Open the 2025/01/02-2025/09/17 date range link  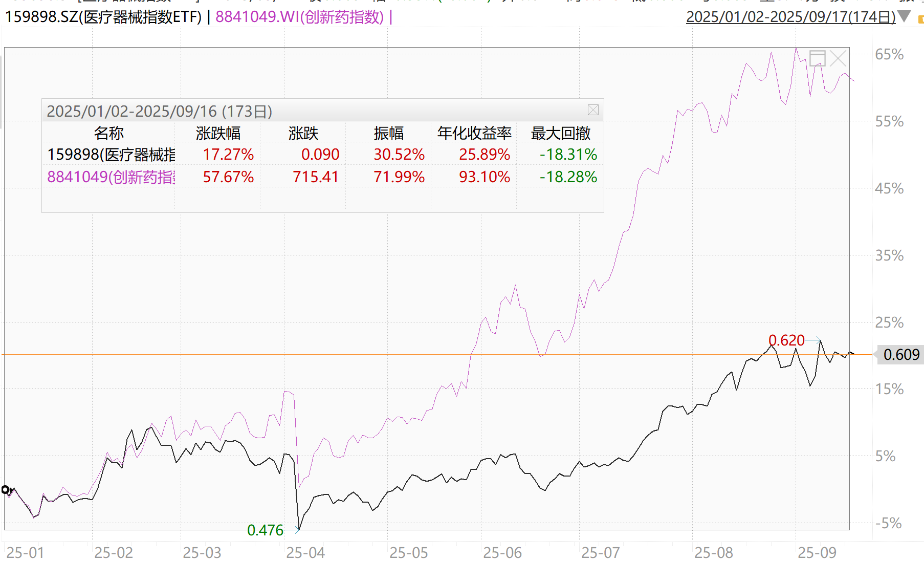[790, 17]
